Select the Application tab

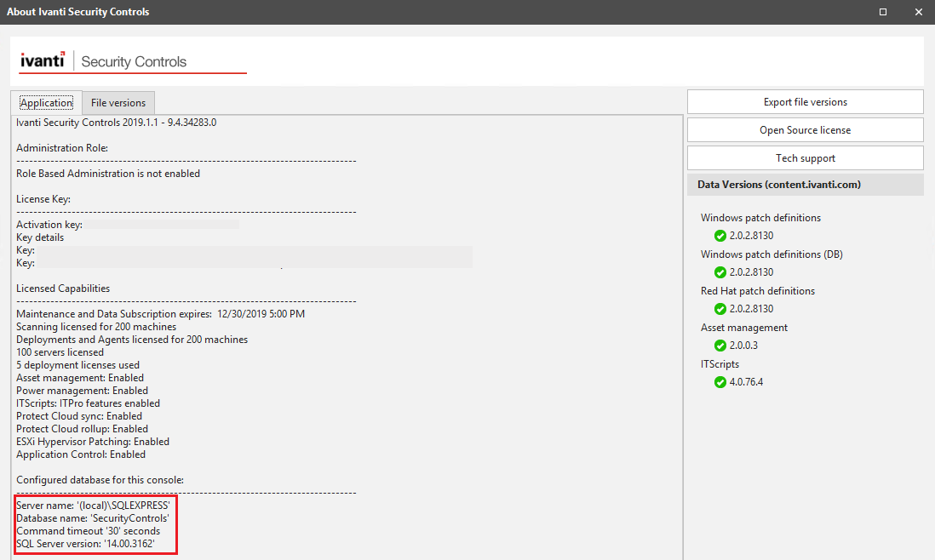pyautogui.click(x=47, y=103)
